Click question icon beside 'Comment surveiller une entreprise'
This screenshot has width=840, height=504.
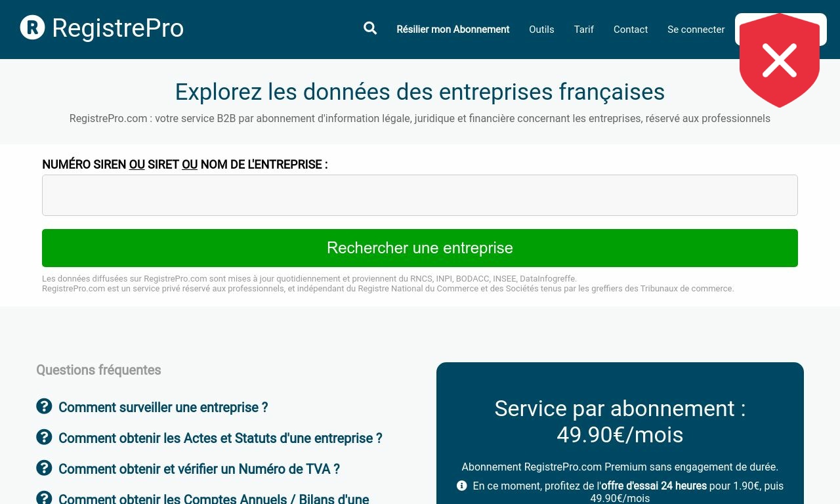(x=44, y=406)
